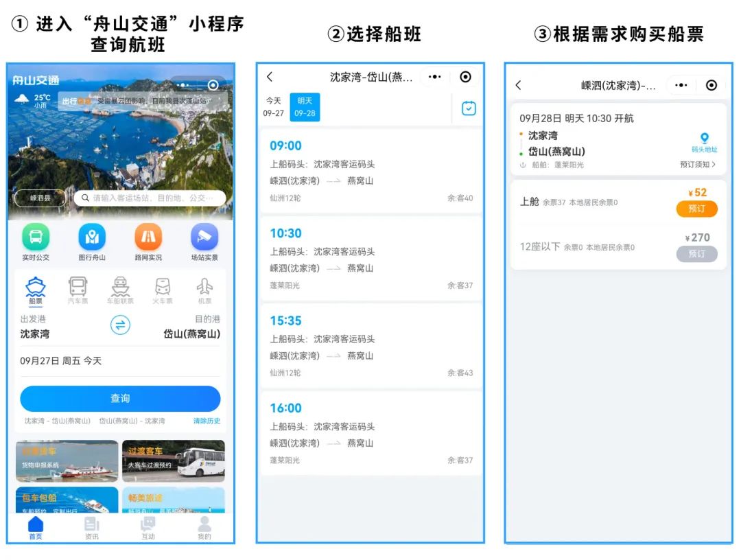Open the 嵊泗县 region selector

tap(40, 198)
